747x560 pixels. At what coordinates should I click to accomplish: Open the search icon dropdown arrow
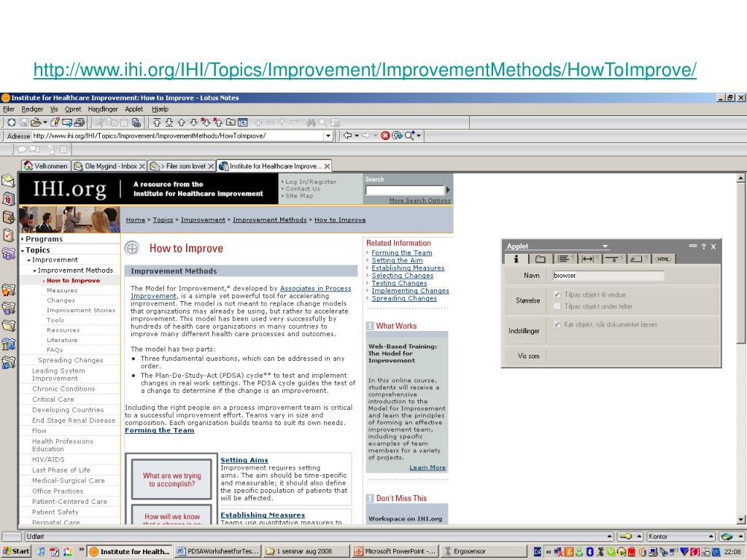coord(419,136)
